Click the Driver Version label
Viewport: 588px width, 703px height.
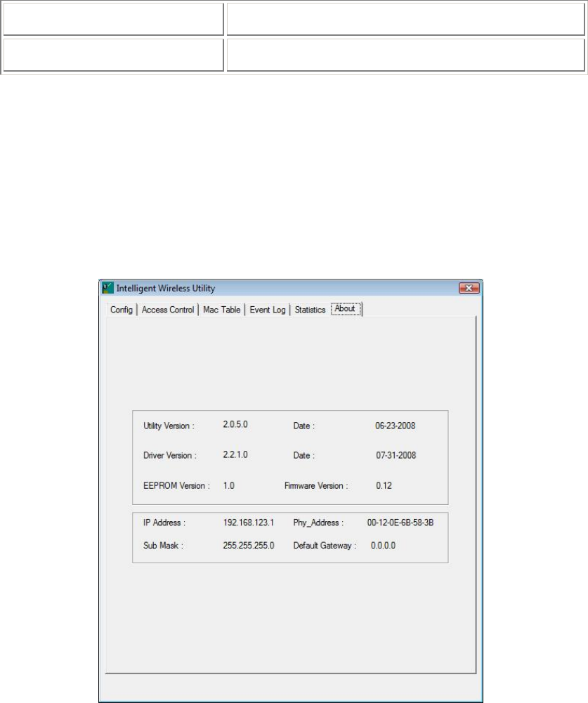tap(170, 456)
